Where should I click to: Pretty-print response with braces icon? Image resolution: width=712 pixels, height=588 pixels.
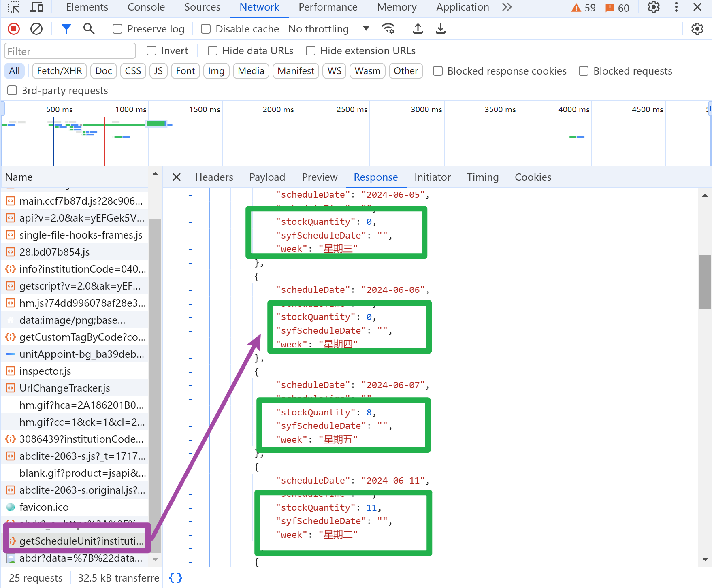coord(176,578)
